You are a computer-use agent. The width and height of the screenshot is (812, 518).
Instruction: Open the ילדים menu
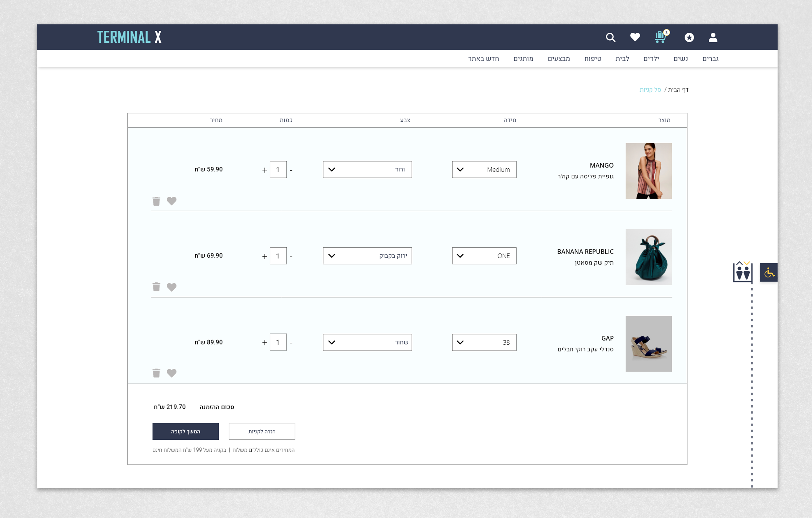tap(651, 59)
